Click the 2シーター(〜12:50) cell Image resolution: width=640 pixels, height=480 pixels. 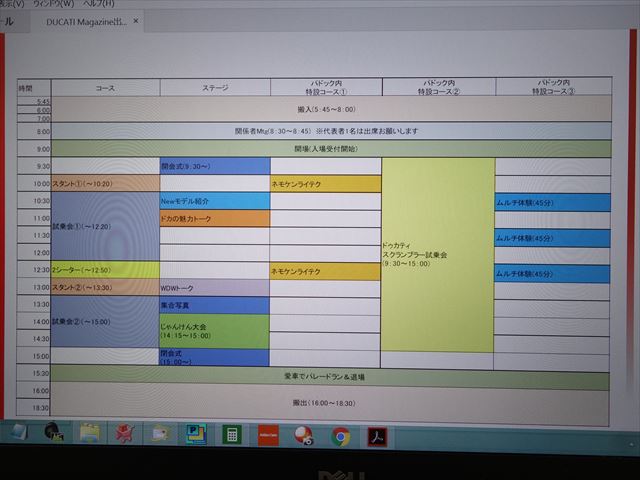[105, 270]
